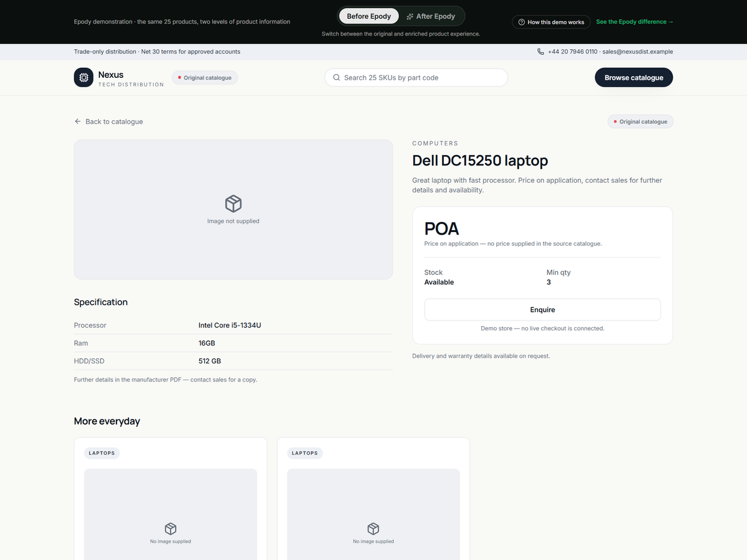747x560 pixels.
Task: Click the HDD/SSD row label
Action: click(x=89, y=362)
